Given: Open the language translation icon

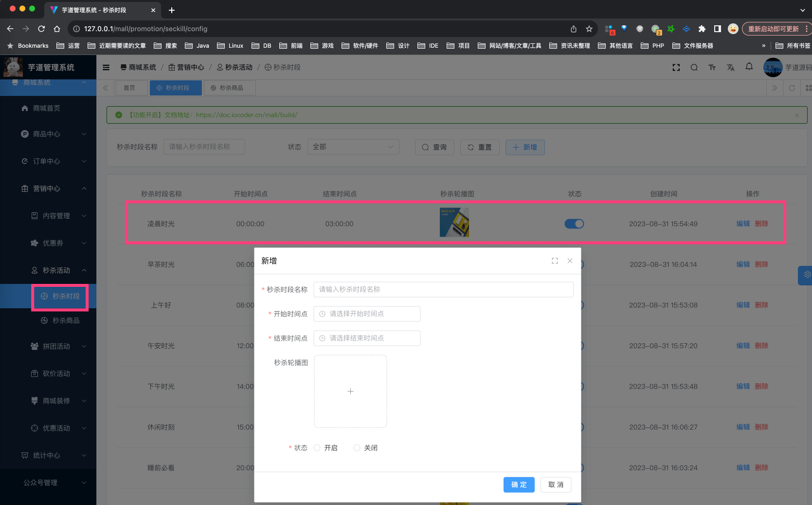Looking at the screenshot, I should click(x=730, y=67).
